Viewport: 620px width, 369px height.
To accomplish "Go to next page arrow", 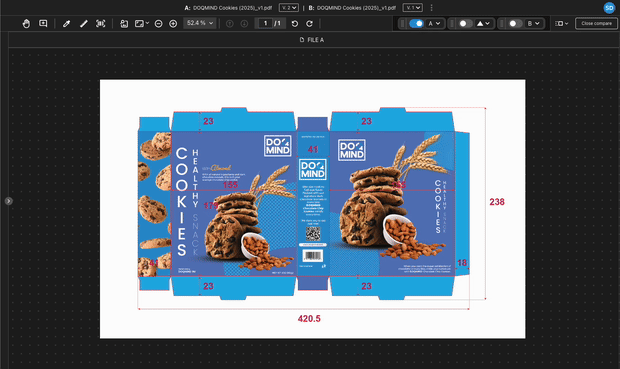I will click(x=244, y=24).
